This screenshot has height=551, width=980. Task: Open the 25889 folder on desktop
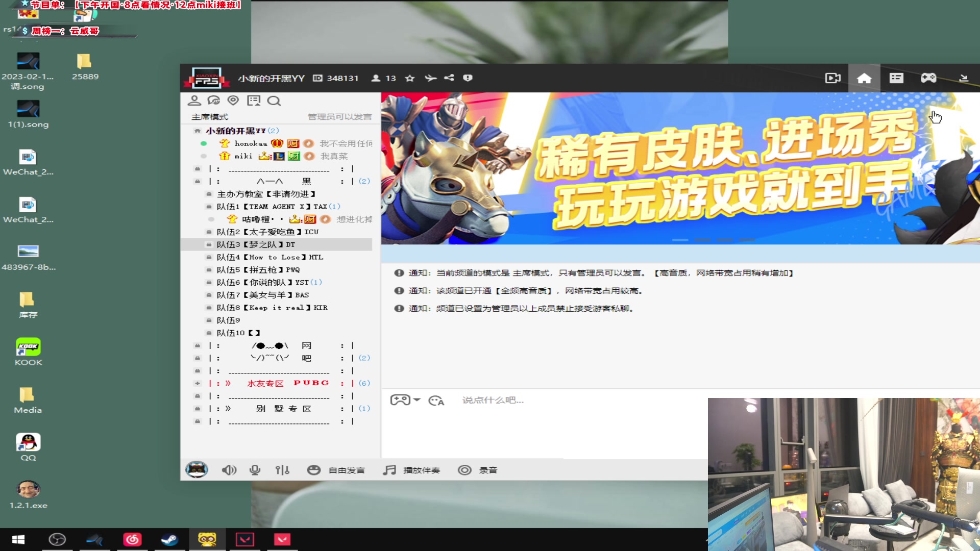pos(85,66)
